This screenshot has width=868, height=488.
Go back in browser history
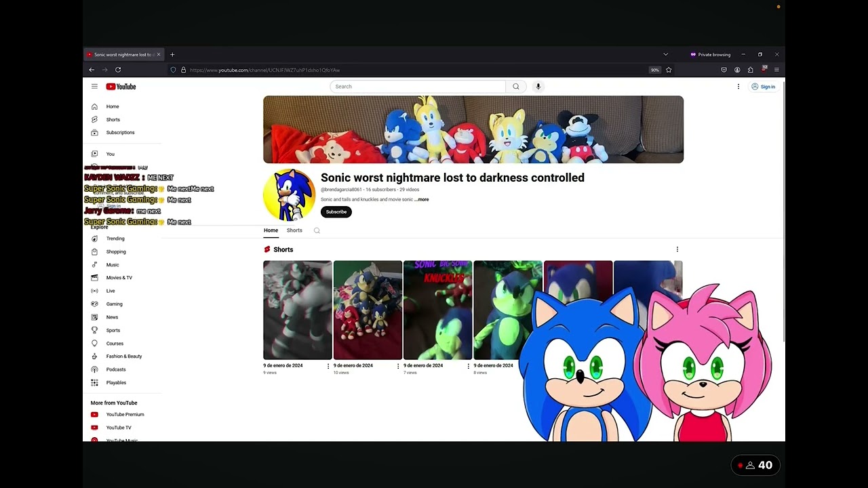point(92,70)
